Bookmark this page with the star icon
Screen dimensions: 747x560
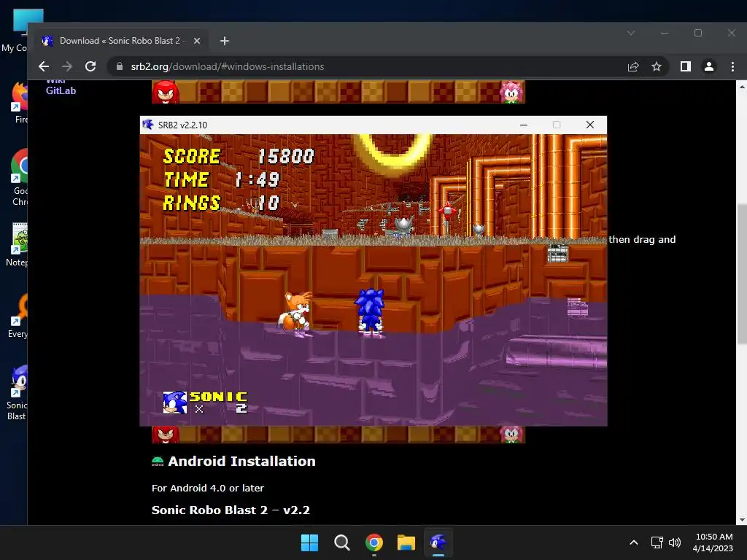657,66
